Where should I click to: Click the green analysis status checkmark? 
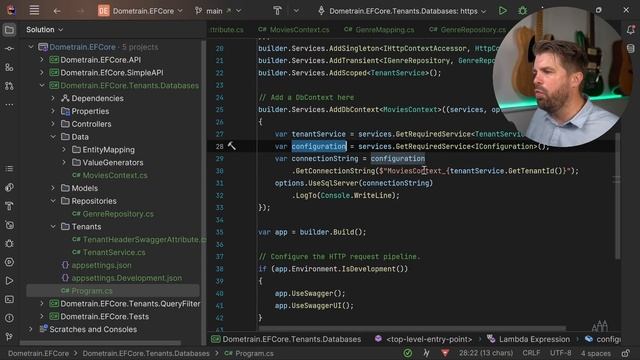(x=407, y=353)
